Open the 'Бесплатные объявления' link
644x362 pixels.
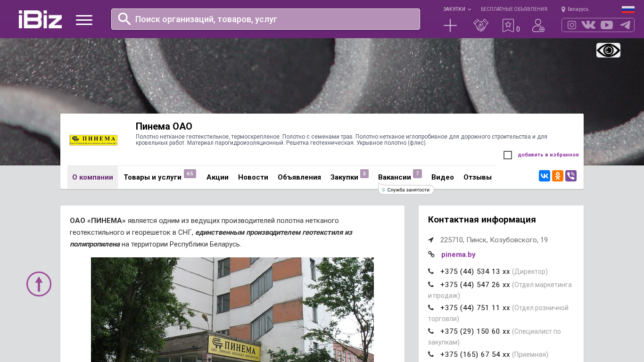click(514, 9)
